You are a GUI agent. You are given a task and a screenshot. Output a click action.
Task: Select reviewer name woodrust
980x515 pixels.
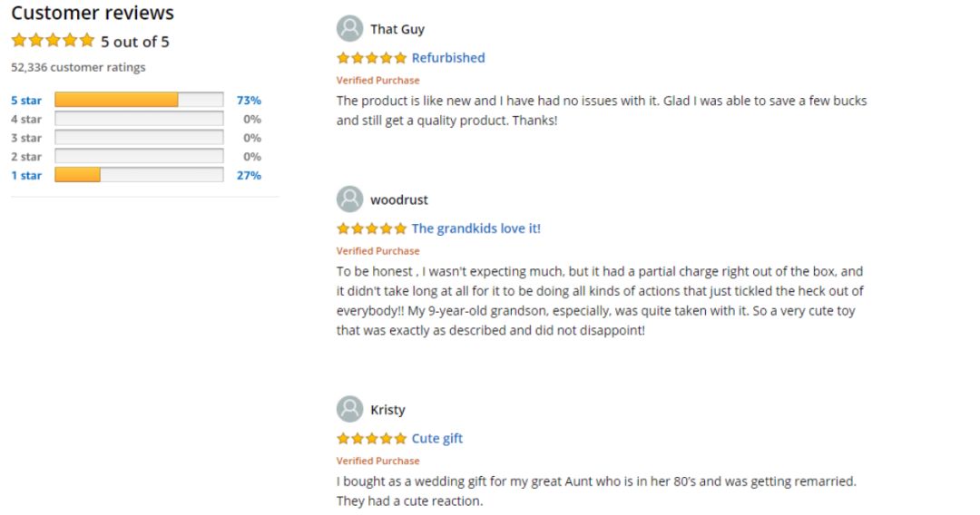[x=398, y=199]
